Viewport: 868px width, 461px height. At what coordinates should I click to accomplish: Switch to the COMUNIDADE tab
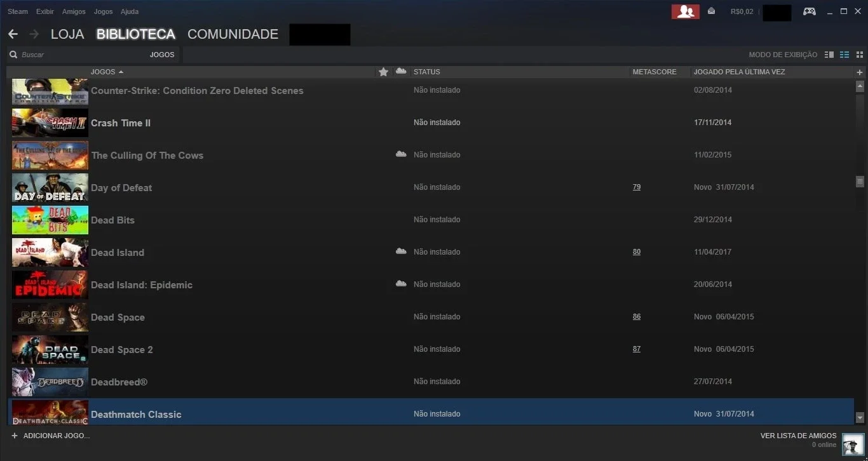(233, 34)
